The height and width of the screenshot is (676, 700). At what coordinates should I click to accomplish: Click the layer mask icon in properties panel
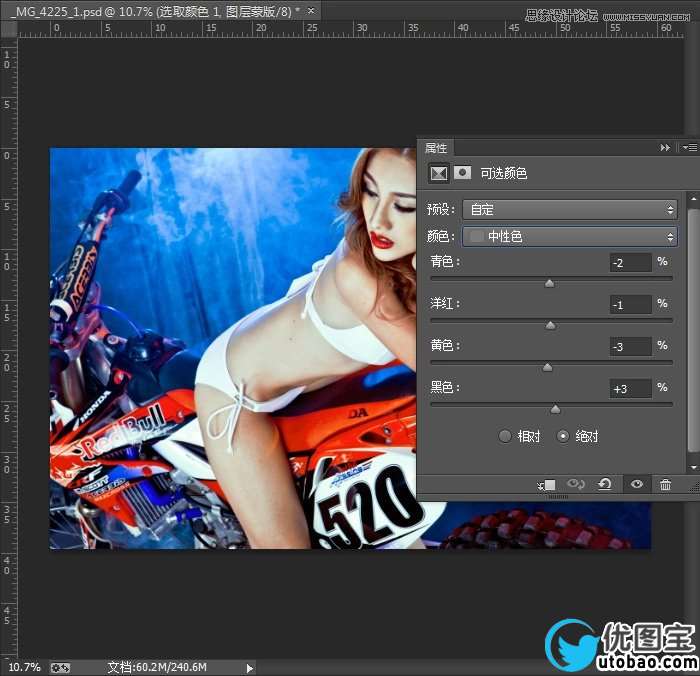pyautogui.click(x=462, y=172)
